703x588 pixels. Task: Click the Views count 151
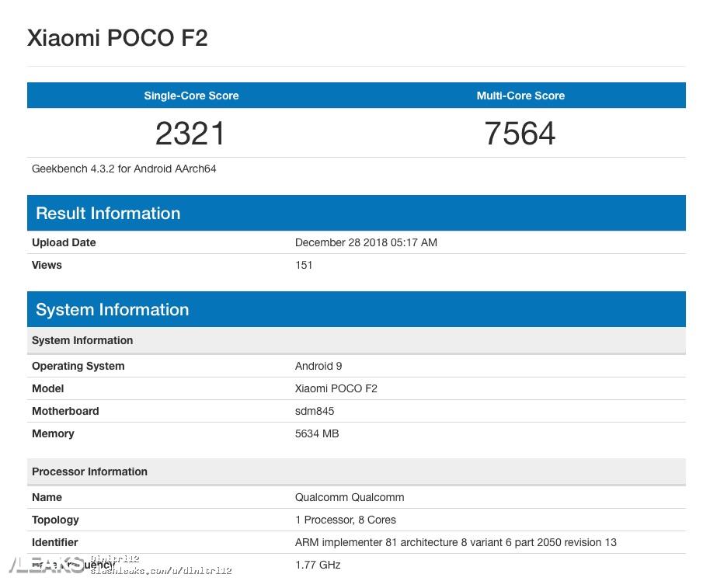(304, 265)
